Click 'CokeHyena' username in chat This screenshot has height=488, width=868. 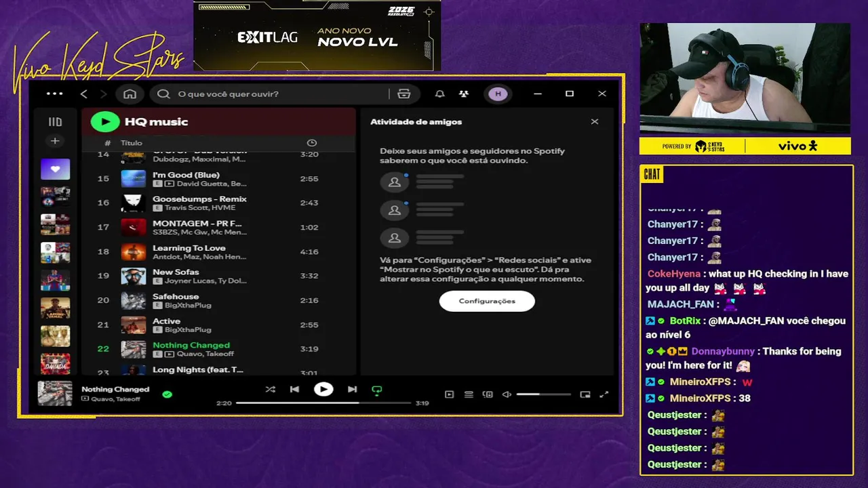tap(673, 274)
